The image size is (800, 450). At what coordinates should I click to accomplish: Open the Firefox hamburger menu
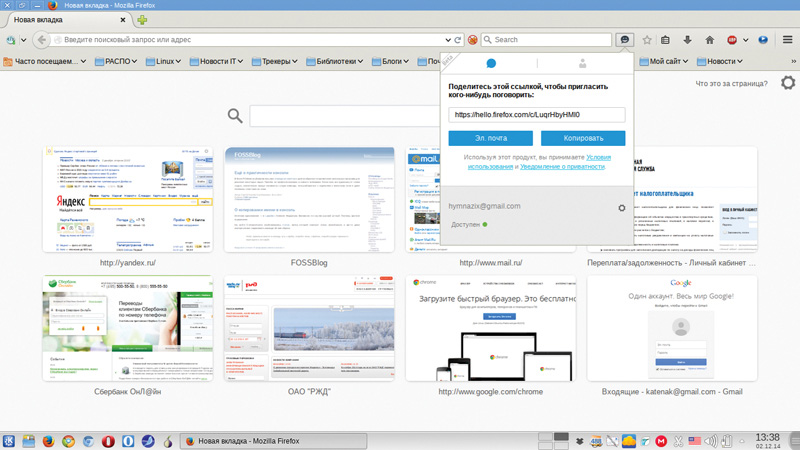click(x=788, y=40)
